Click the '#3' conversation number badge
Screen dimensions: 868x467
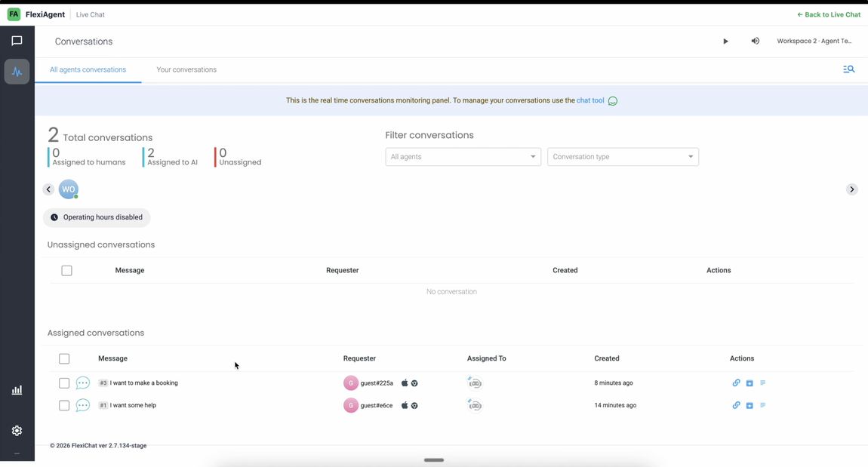[103, 383]
